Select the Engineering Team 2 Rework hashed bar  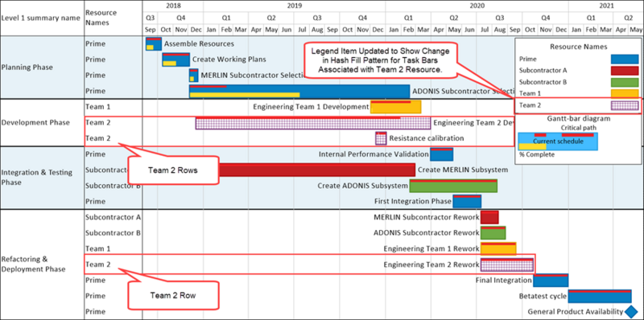click(507, 265)
